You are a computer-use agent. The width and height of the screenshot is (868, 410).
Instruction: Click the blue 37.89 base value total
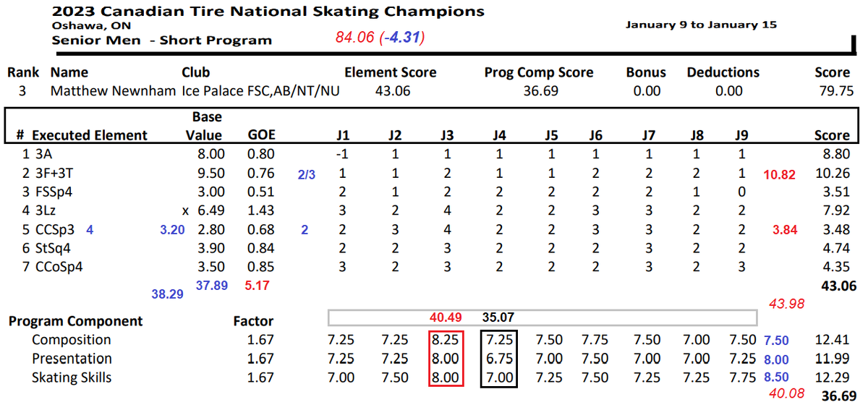tap(211, 286)
